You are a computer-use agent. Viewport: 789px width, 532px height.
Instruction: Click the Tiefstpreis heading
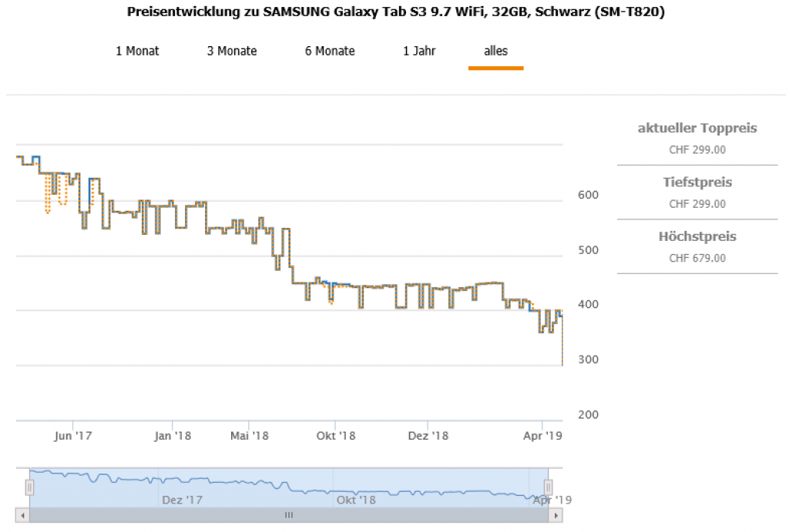[697, 182]
